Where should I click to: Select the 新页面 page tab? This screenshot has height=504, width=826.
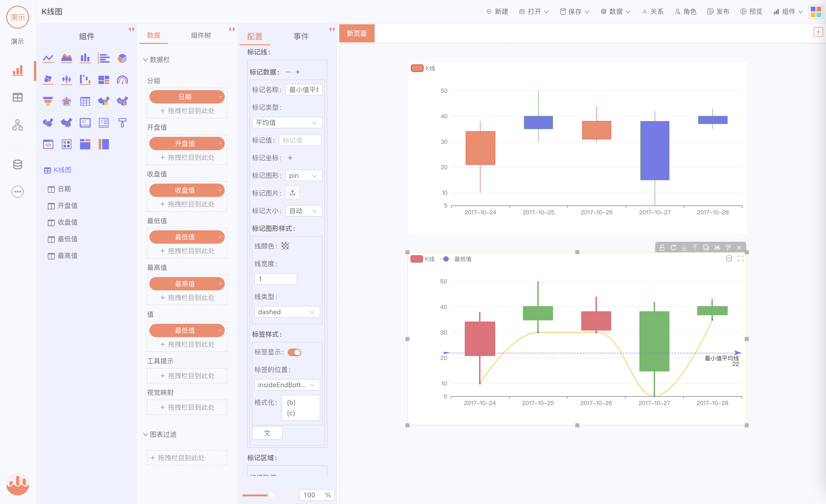point(357,33)
